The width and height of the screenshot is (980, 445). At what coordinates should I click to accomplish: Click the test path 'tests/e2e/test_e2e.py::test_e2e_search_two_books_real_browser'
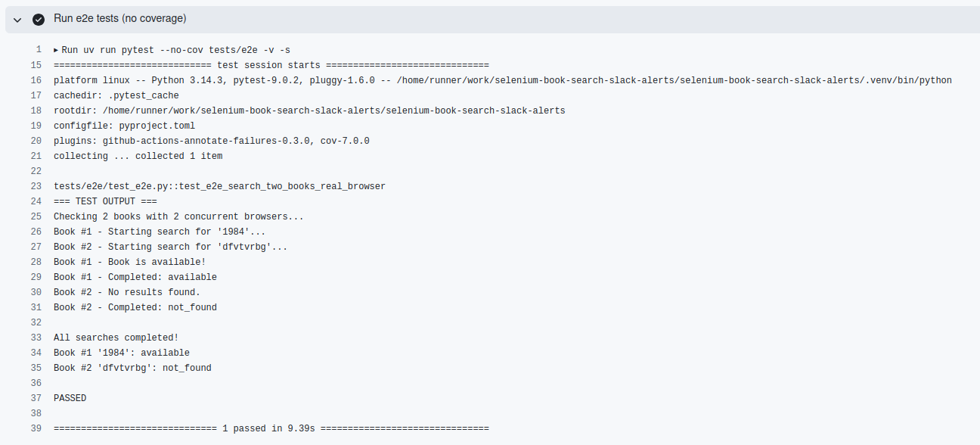tap(219, 186)
